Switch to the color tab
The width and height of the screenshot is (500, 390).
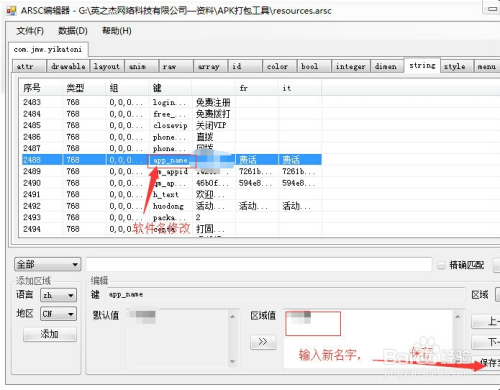point(280,66)
